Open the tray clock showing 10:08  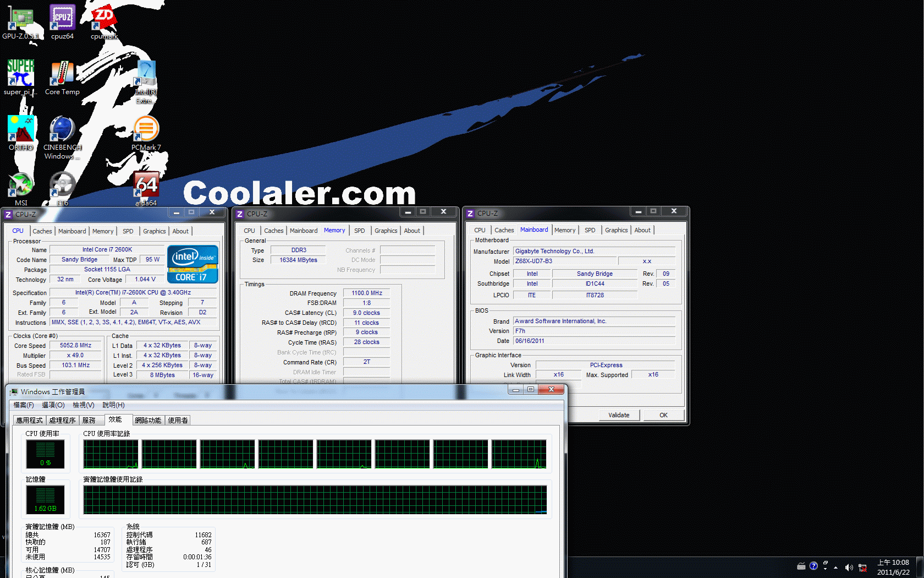(x=893, y=567)
